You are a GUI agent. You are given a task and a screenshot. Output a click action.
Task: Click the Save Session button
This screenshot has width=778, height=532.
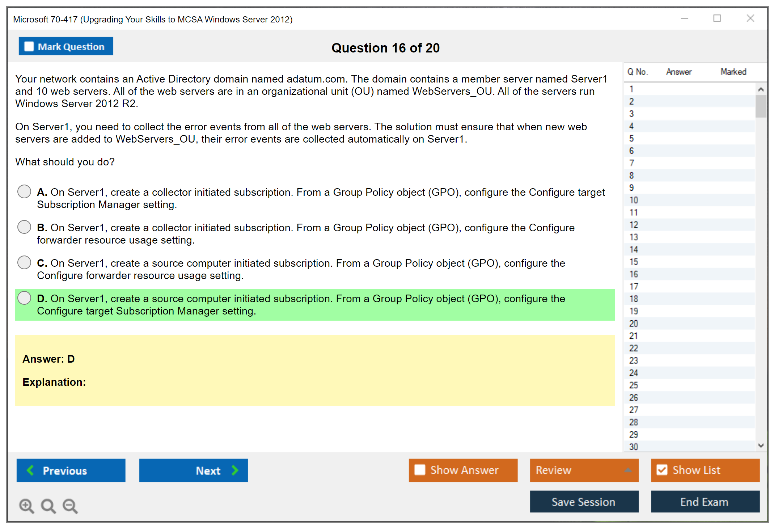point(584,502)
